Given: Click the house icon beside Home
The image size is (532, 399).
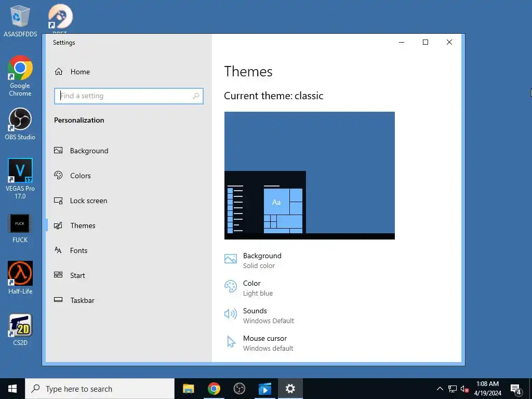Looking at the screenshot, I should pos(59,72).
